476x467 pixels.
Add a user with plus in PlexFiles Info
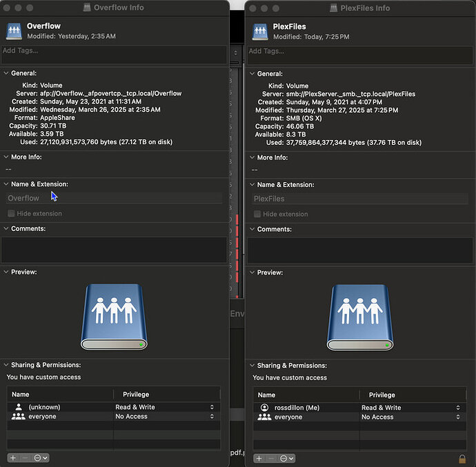(259, 458)
